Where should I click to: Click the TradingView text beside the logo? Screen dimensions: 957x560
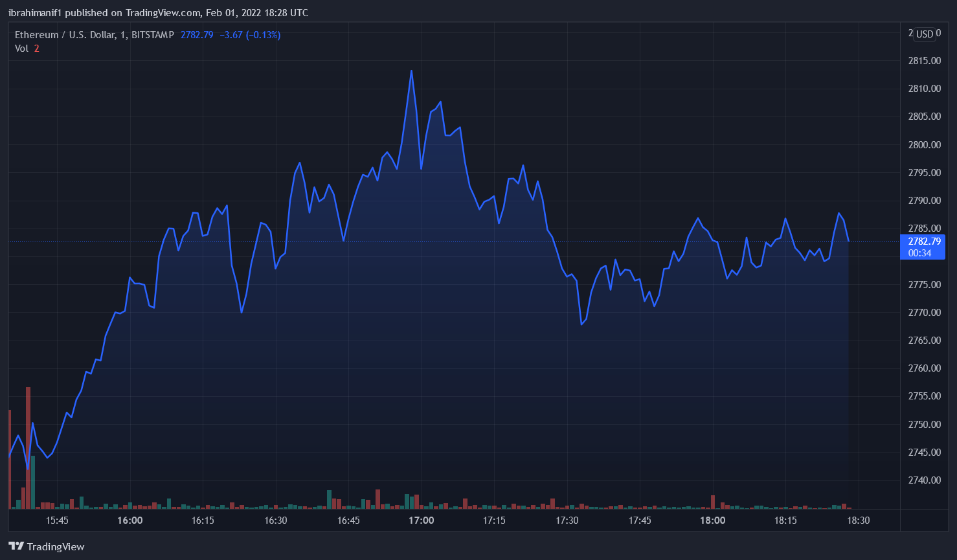point(56,547)
